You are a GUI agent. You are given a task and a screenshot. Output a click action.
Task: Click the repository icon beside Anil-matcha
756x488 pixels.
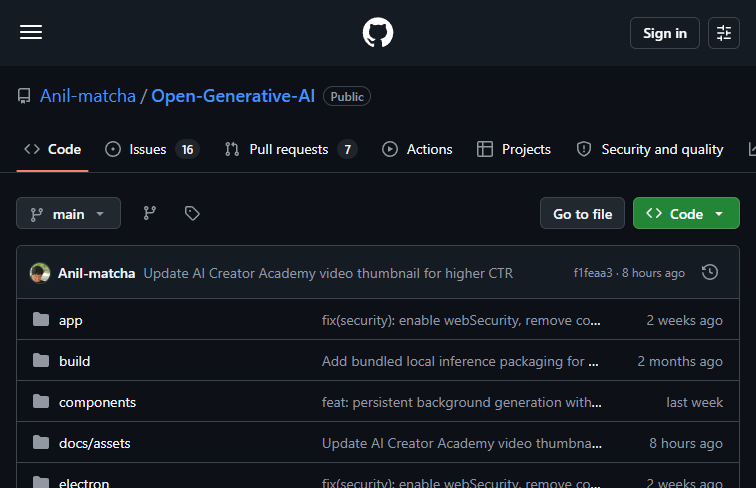pyautogui.click(x=24, y=96)
